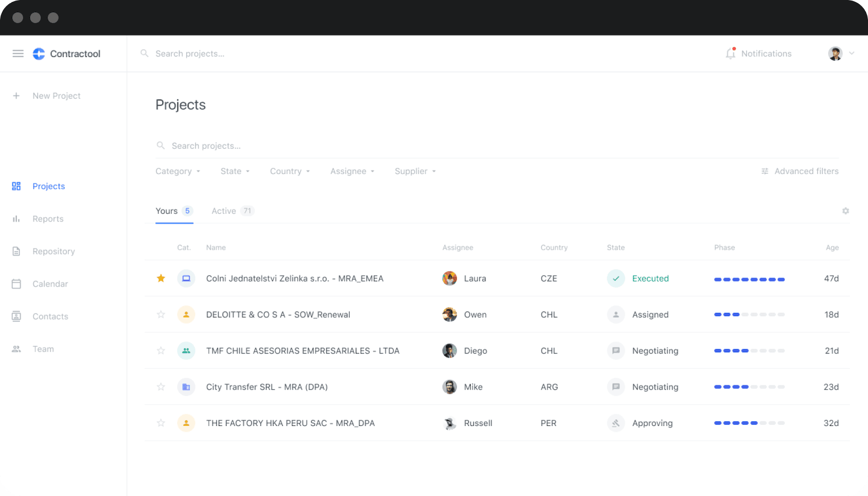Open the notifications bell icon
Viewport: 868px width, 496px height.
point(731,53)
